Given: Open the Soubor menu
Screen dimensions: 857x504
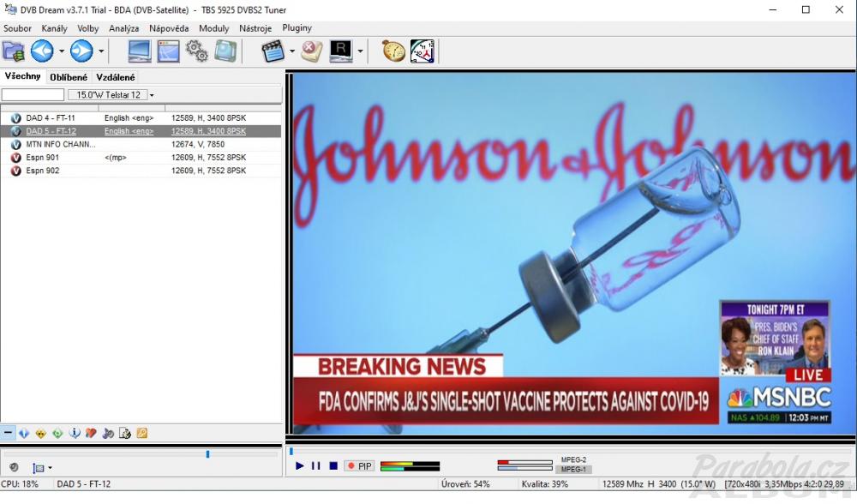Looking at the screenshot, I should 17,28.
